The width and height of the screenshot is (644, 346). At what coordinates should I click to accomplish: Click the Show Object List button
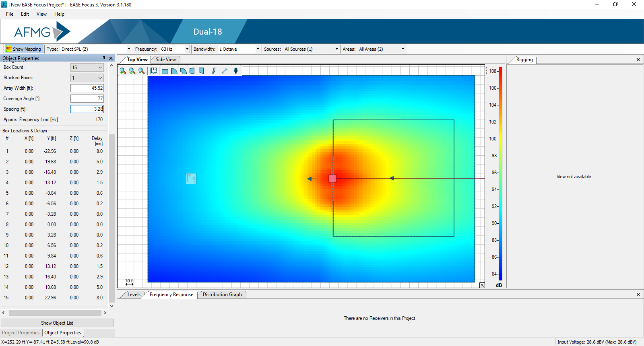[x=57, y=323]
